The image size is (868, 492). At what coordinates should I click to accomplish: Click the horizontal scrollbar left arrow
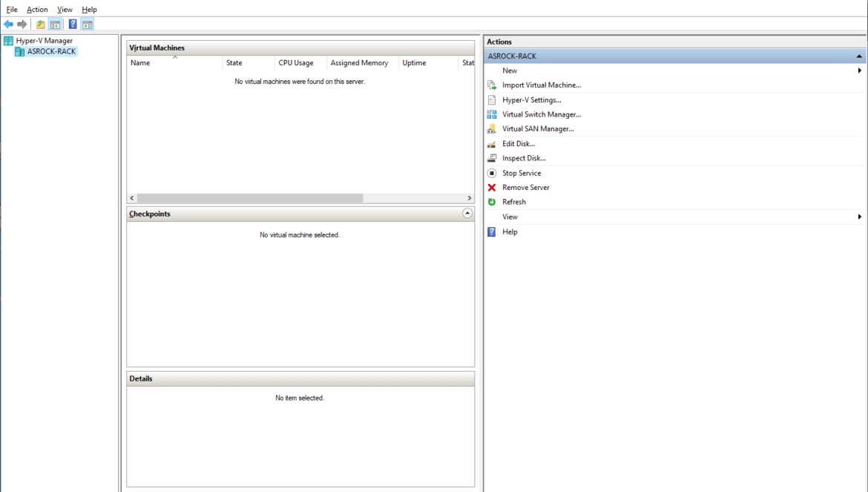click(132, 198)
